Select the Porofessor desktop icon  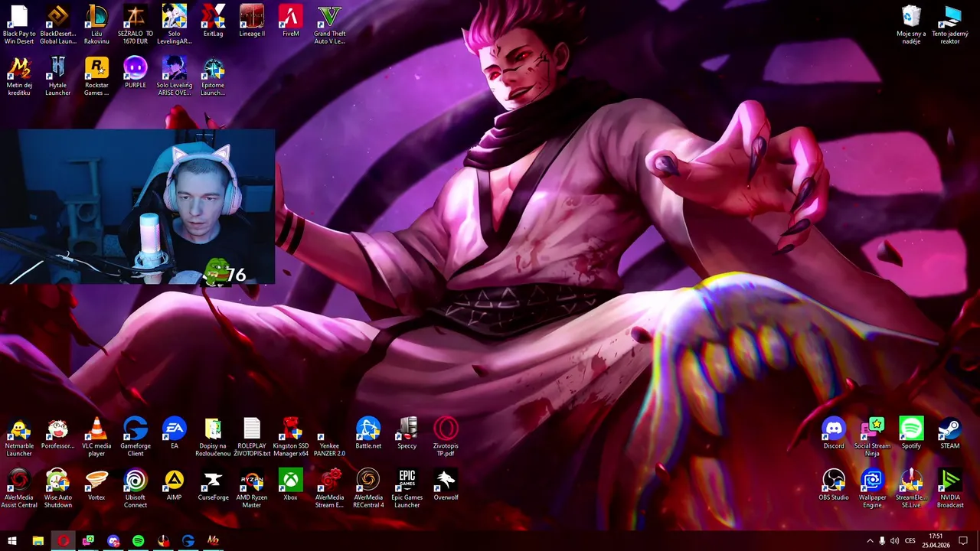tap(57, 433)
